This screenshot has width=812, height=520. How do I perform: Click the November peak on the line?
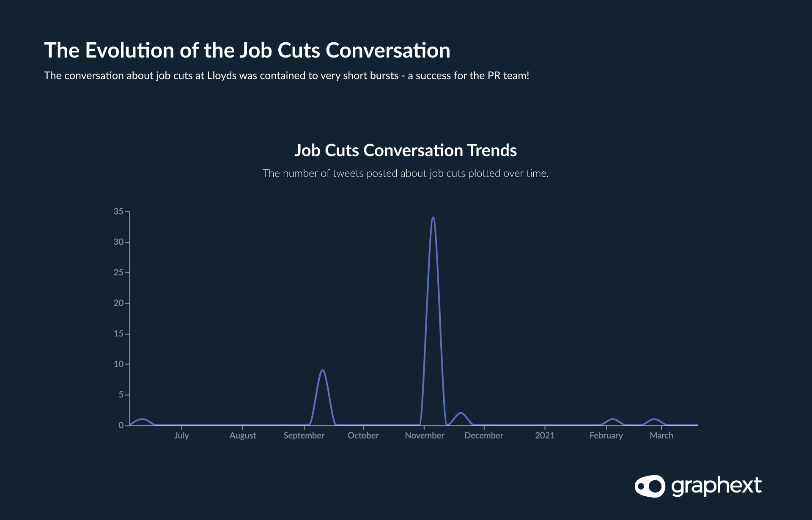[x=433, y=217]
